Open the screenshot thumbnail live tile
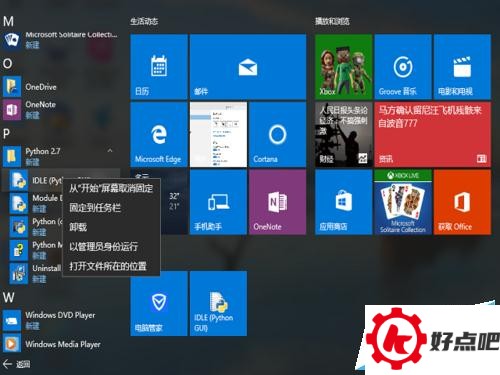The height and width of the screenshot is (375, 500). 218,134
